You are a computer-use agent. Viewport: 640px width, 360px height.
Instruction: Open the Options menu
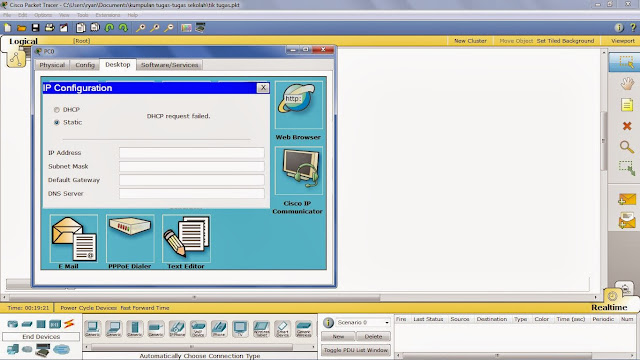(x=43, y=15)
